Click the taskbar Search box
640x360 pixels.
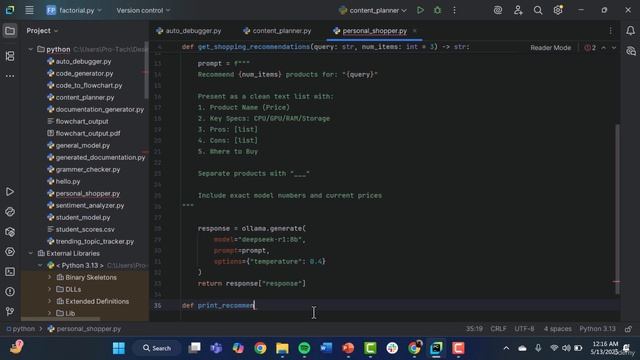pyautogui.click(x=157, y=348)
